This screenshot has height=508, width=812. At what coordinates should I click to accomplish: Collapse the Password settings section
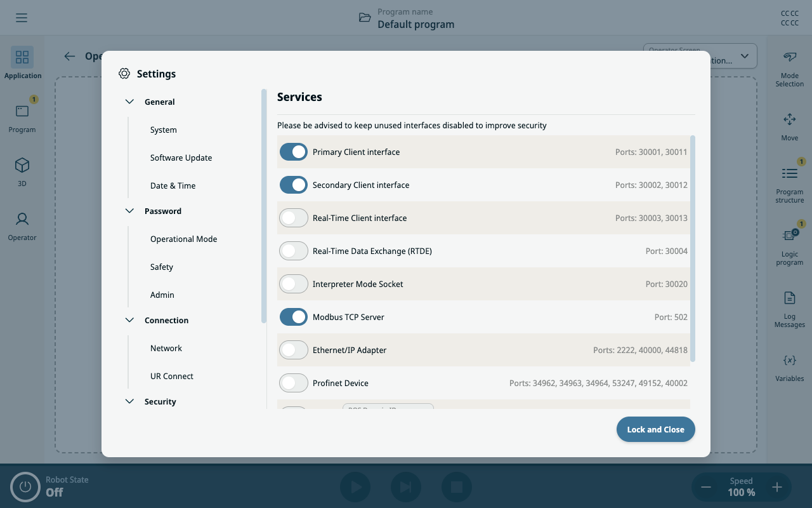click(130, 211)
